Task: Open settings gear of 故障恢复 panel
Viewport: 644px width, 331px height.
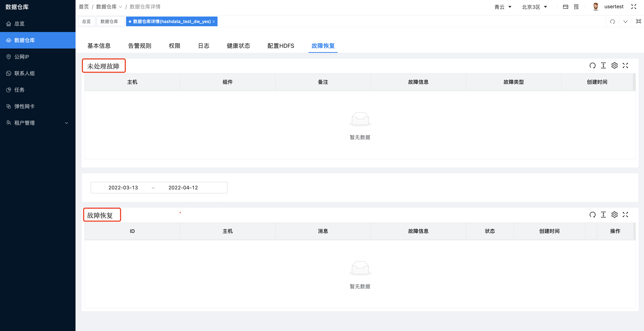Action: pyautogui.click(x=615, y=215)
